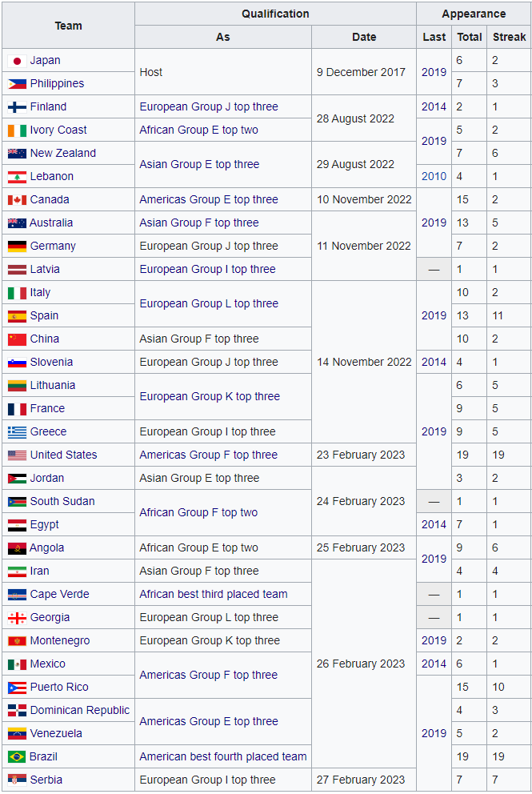This screenshot has width=532, height=794.
Task: Click the Finland flag icon
Action: pos(17,107)
